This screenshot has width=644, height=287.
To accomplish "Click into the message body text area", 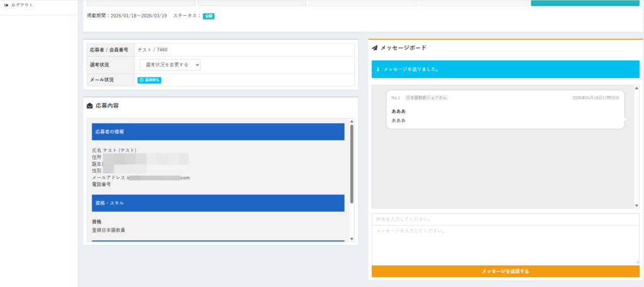I will [x=505, y=244].
